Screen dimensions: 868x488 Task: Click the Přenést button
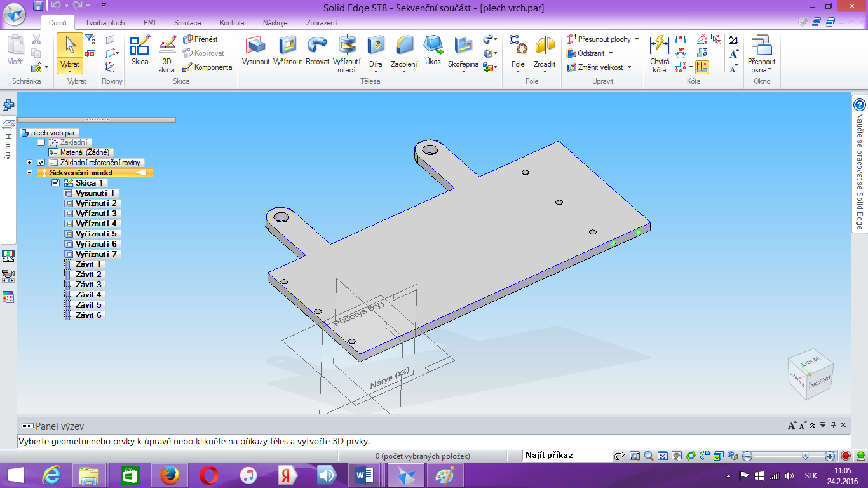pyautogui.click(x=200, y=39)
